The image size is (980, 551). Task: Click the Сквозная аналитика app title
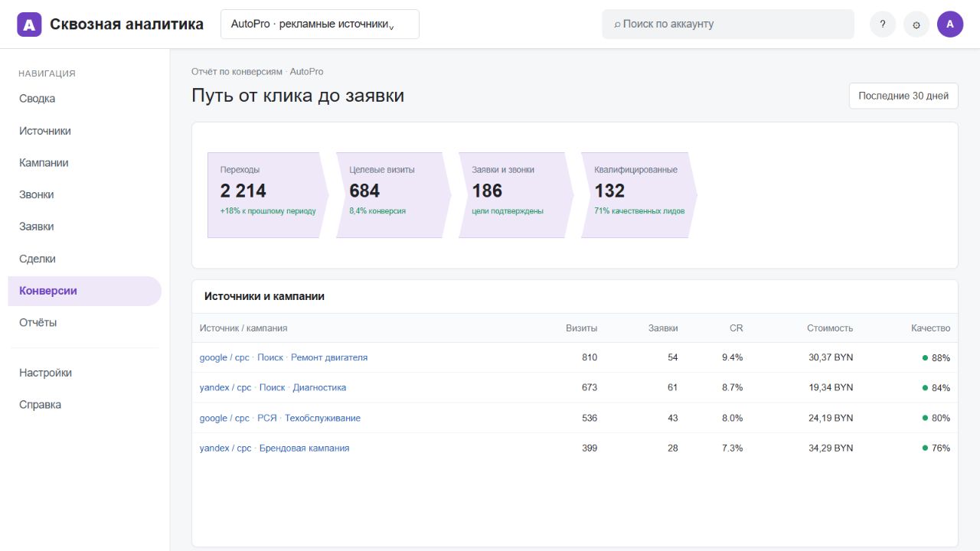tap(127, 24)
